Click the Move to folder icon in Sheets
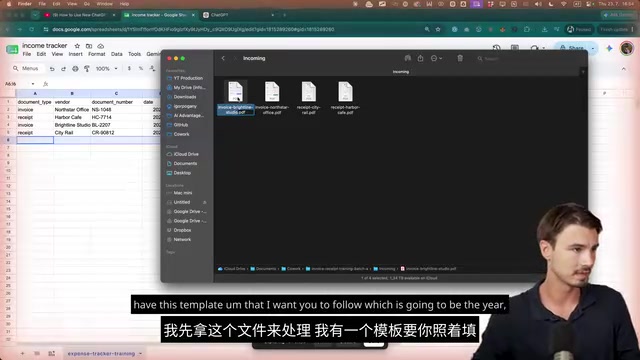Screen dimensions: 640x360 (x=89, y=46)
